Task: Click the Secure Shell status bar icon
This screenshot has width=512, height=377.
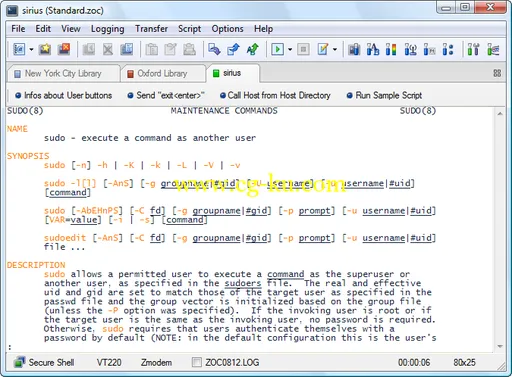Action: pos(19,362)
